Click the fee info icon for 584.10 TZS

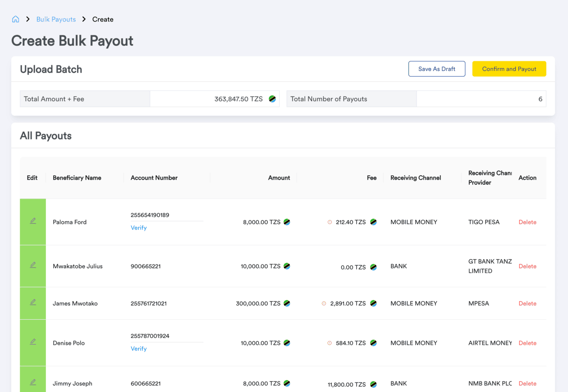coord(329,343)
